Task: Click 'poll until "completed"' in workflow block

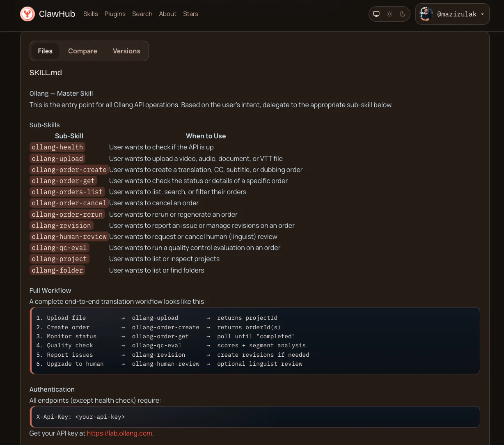Action: pos(256,336)
